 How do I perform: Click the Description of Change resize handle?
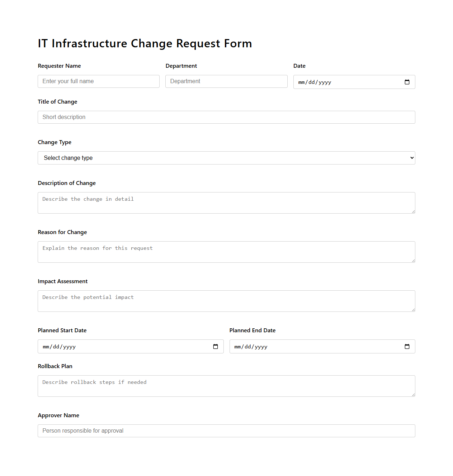coord(413,211)
